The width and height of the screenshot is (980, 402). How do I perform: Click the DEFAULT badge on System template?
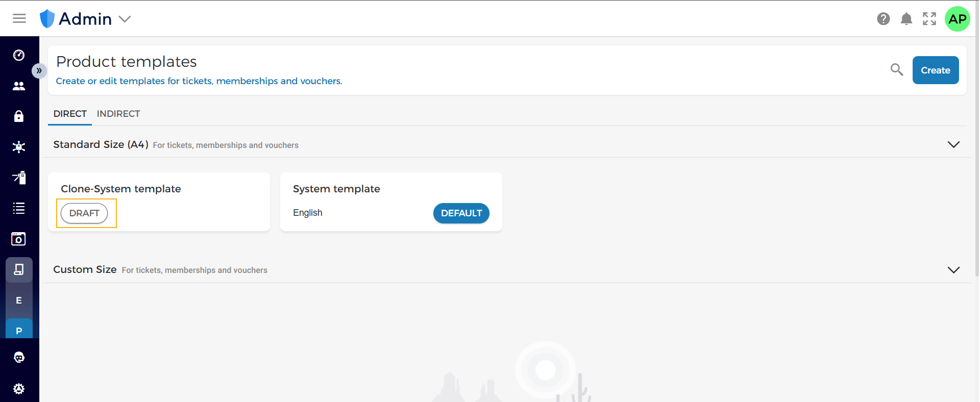pyautogui.click(x=461, y=213)
